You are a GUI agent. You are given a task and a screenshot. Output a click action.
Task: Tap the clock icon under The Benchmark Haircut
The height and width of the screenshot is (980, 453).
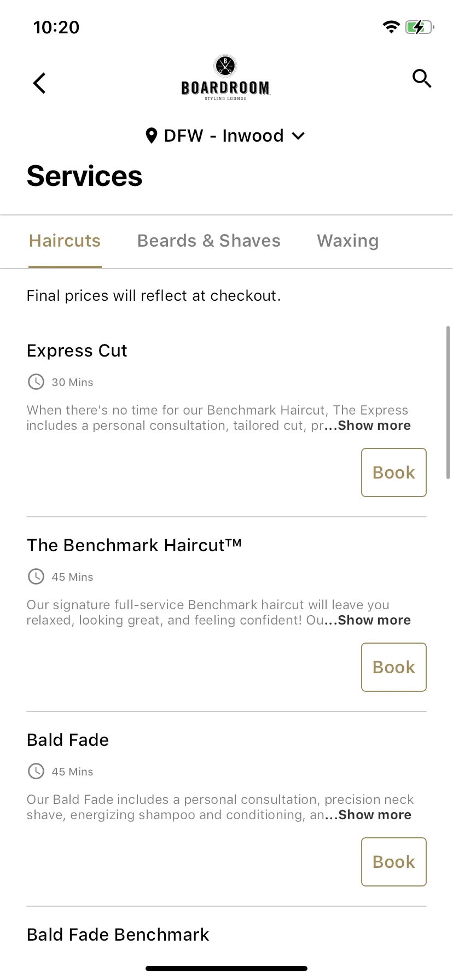pyautogui.click(x=36, y=576)
